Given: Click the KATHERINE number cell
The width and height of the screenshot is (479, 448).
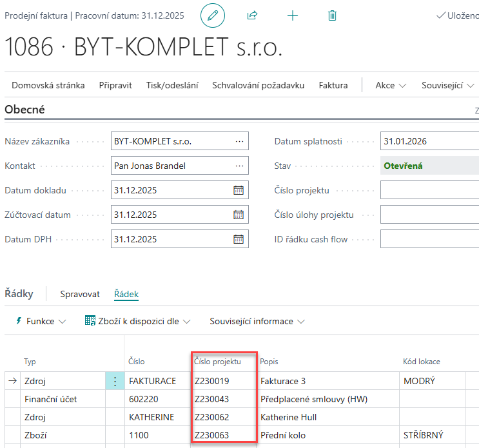Looking at the screenshot, I should [158, 417].
